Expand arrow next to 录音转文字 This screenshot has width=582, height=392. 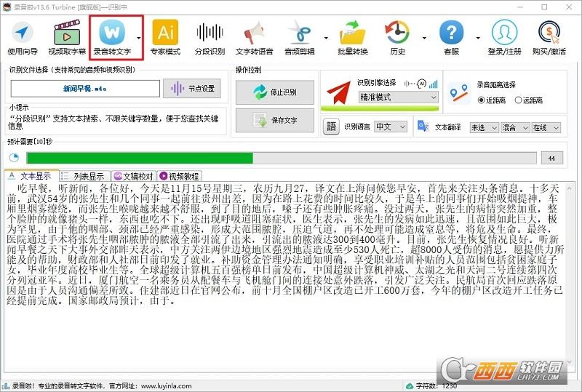pos(139,38)
